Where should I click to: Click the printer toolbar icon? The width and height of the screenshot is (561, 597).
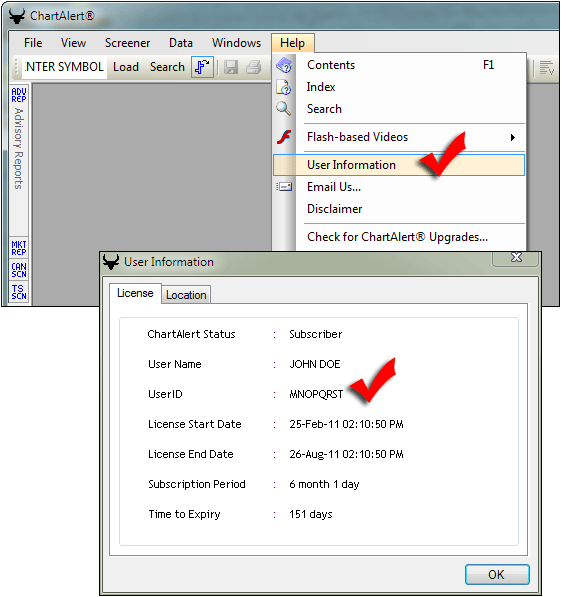tap(253, 67)
